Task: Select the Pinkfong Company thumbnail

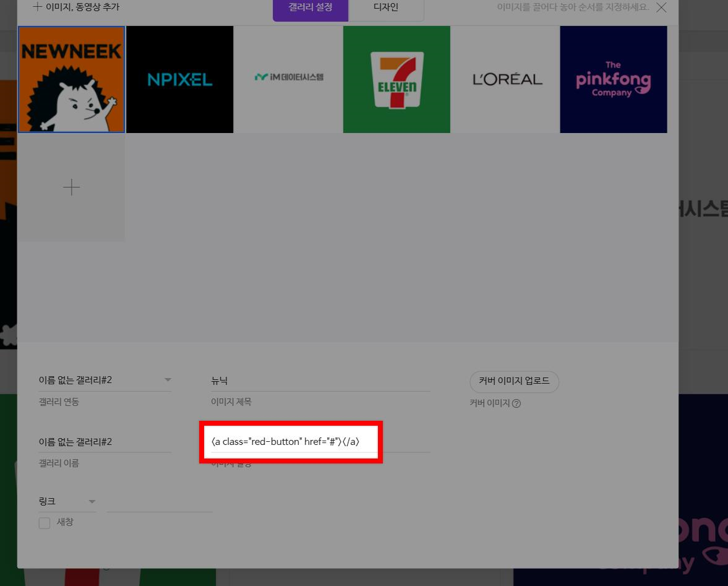Action: click(614, 79)
